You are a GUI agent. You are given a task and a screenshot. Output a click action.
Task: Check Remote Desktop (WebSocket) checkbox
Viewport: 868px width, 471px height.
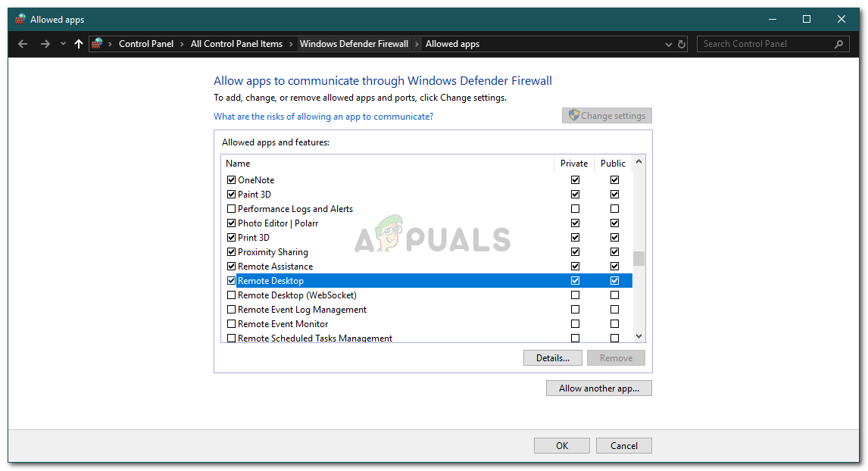[x=232, y=295]
